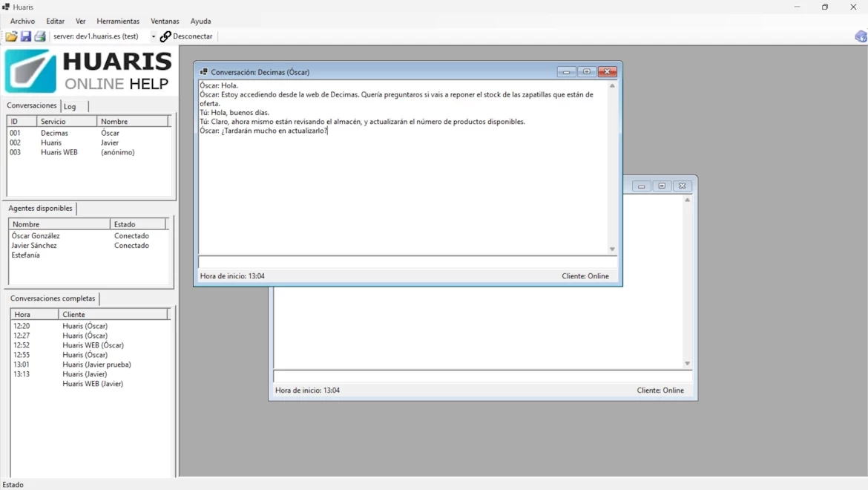Image resolution: width=868 pixels, height=490 pixels.
Task: Select the 12:20 Huaris (Óscar) entry
Action: click(90, 326)
